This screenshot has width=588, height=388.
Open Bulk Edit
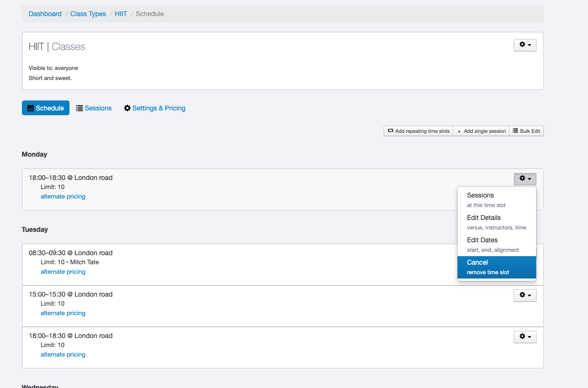526,131
